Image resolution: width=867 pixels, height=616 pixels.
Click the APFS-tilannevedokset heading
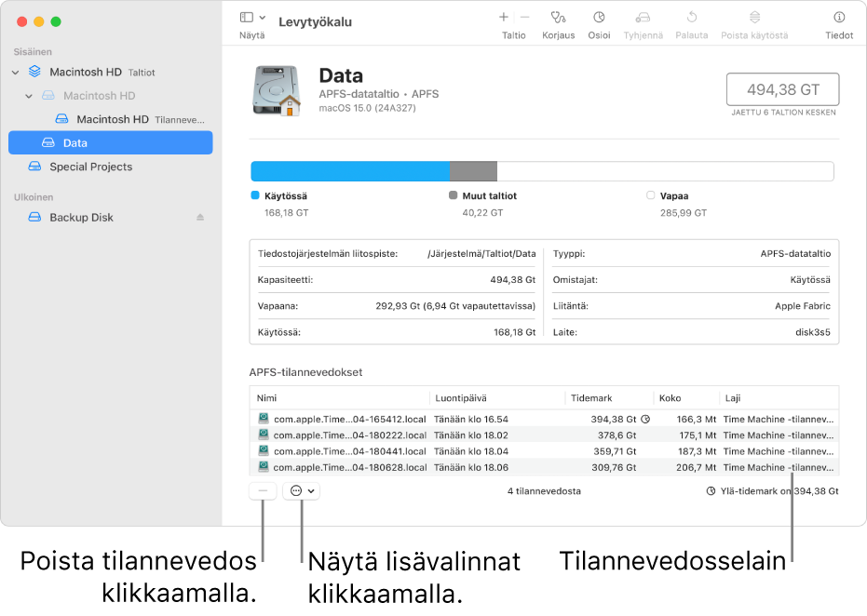305,372
